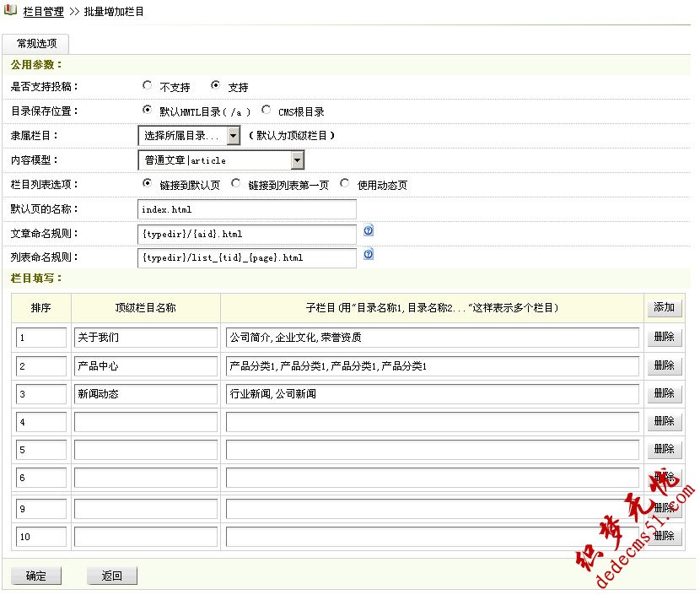Click help icon beside article naming rule
This screenshot has height=595, width=700.
[x=369, y=230]
